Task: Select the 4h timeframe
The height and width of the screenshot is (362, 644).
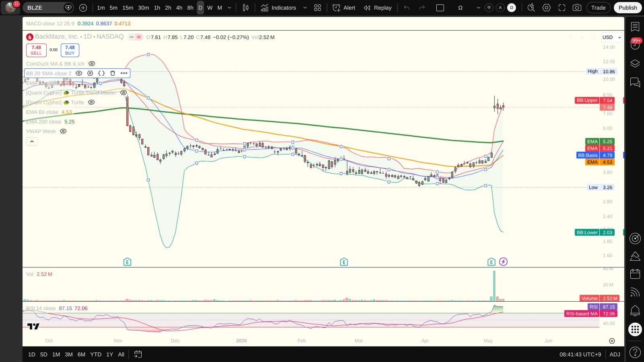Action: point(179,8)
